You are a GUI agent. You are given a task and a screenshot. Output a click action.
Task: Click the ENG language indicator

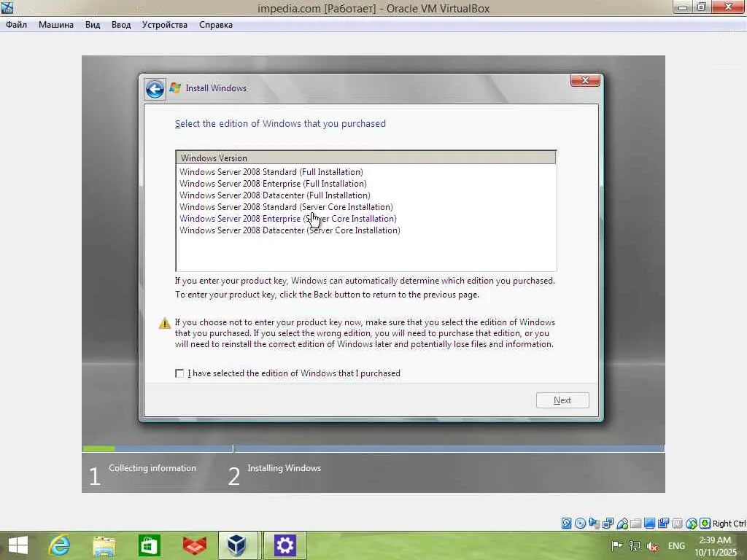(676, 545)
